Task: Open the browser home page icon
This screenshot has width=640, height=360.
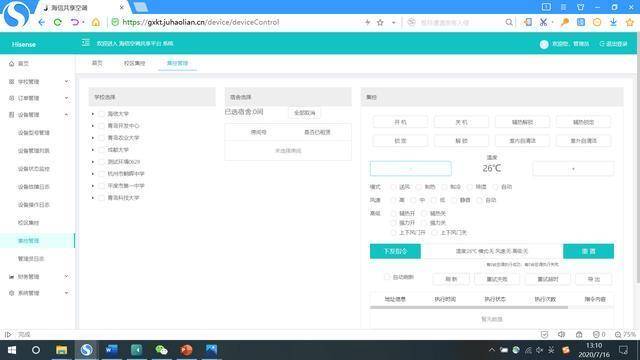Action: [96, 22]
